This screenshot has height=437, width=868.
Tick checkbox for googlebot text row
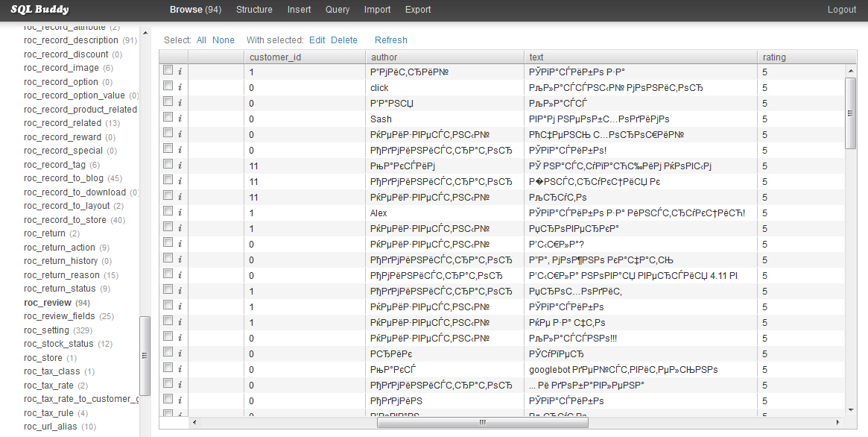(x=168, y=368)
